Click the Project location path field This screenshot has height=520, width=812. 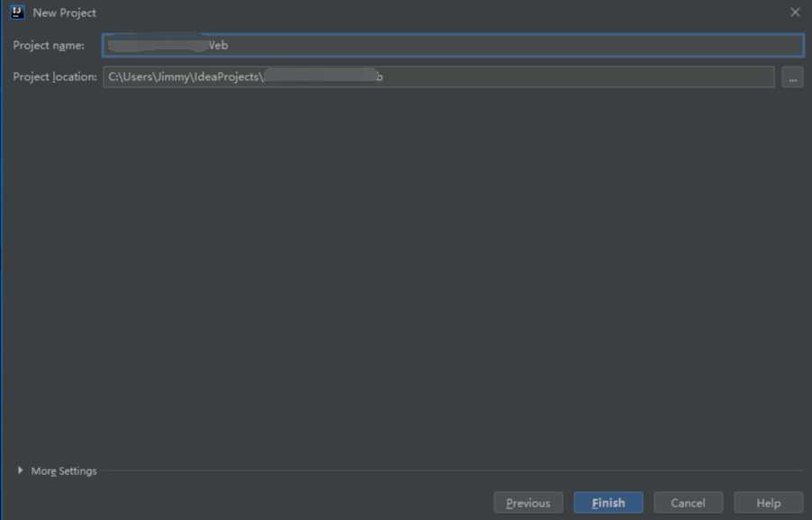pyautogui.click(x=438, y=76)
